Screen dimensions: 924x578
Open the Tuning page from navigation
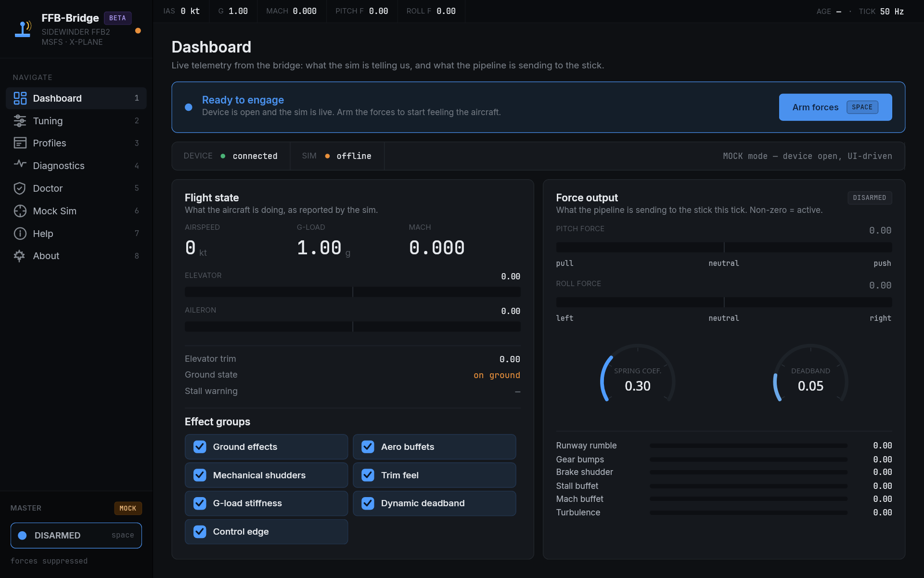[48, 121]
